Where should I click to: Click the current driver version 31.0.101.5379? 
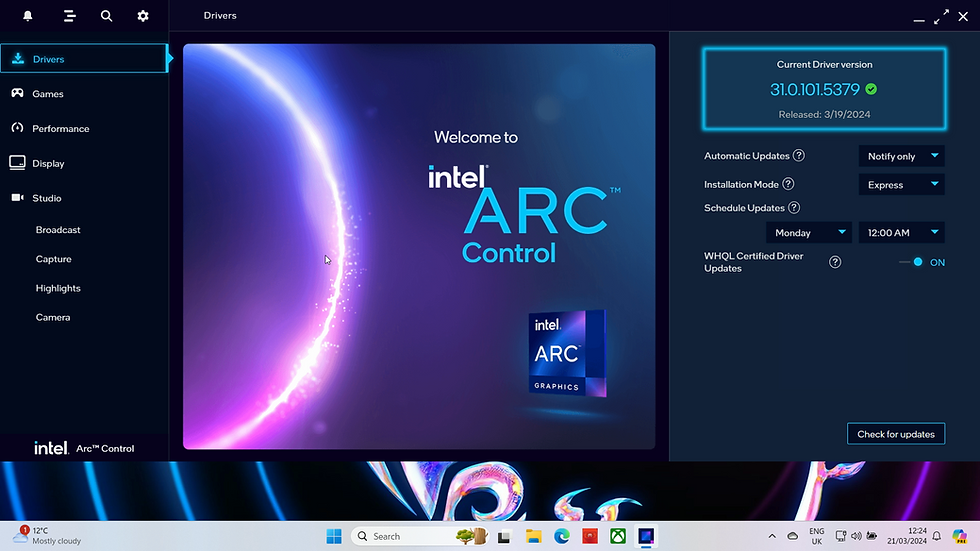(814, 89)
